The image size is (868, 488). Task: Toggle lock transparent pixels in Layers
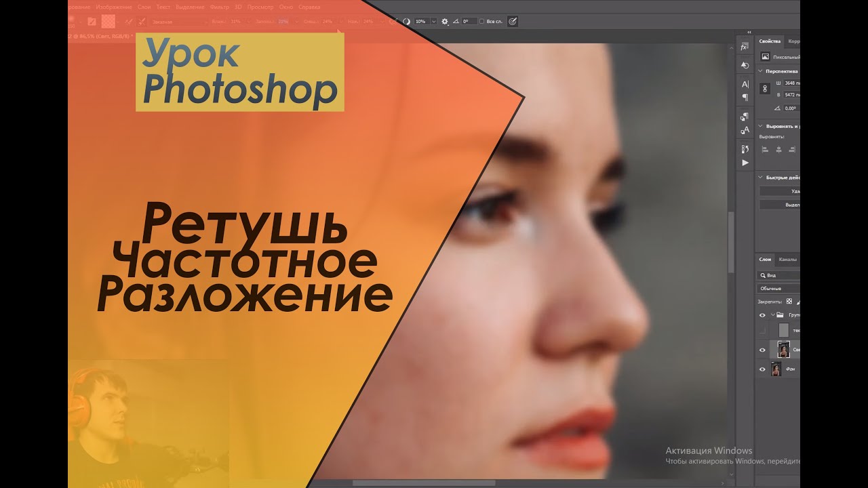(x=789, y=302)
